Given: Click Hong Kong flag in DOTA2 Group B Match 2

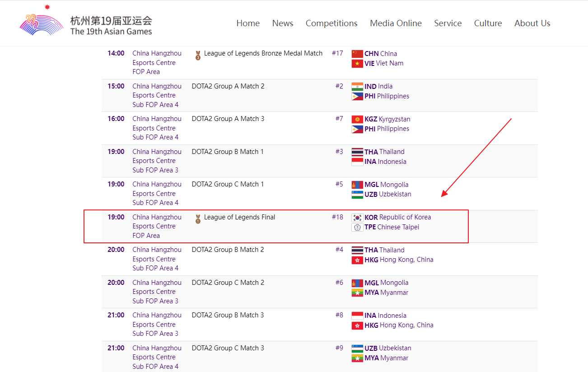Looking at the screenshot, I should [x=357, y=260].
